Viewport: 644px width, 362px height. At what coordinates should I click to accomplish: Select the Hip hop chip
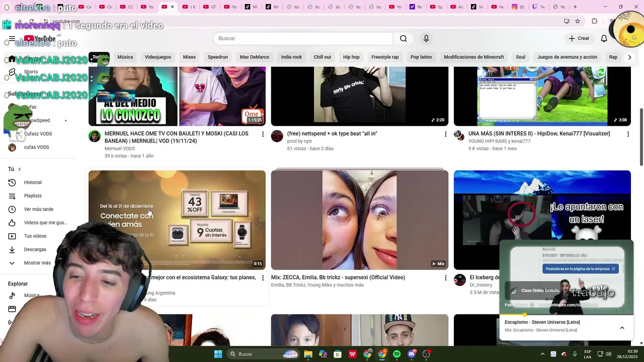coord(351,57)
